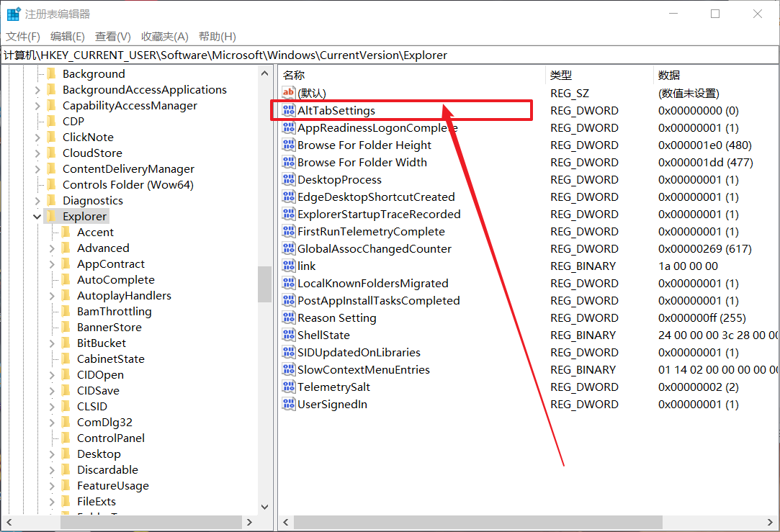This screenshot has height=532, width=780.
Task: Expand the ContentDeliveryManager key arrow
Action: (x=37, y=169)
